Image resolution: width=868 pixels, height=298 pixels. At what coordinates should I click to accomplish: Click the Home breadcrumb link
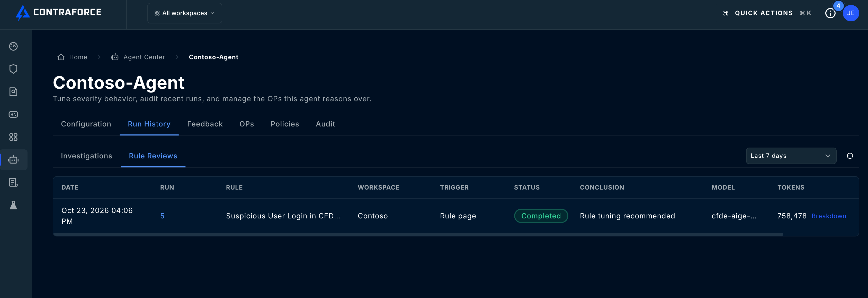pos(78,57)
